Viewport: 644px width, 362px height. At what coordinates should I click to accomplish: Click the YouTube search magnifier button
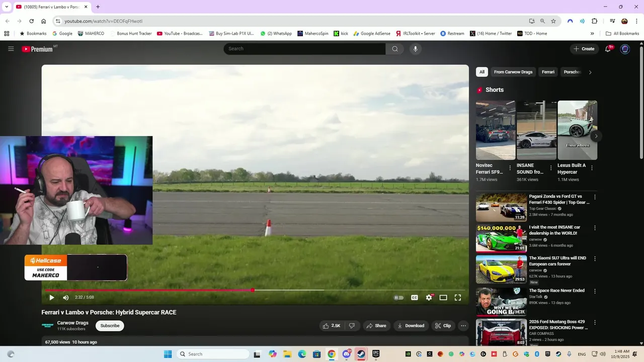pyautogui.click(x=395, y=49)
